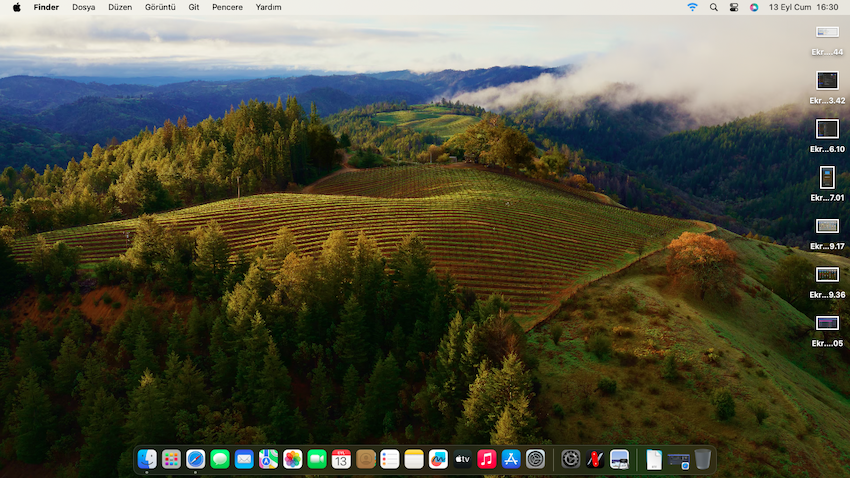Click the Wi-Fi status icon
This screenshot has height=478, width=850.
click(692, 7)
